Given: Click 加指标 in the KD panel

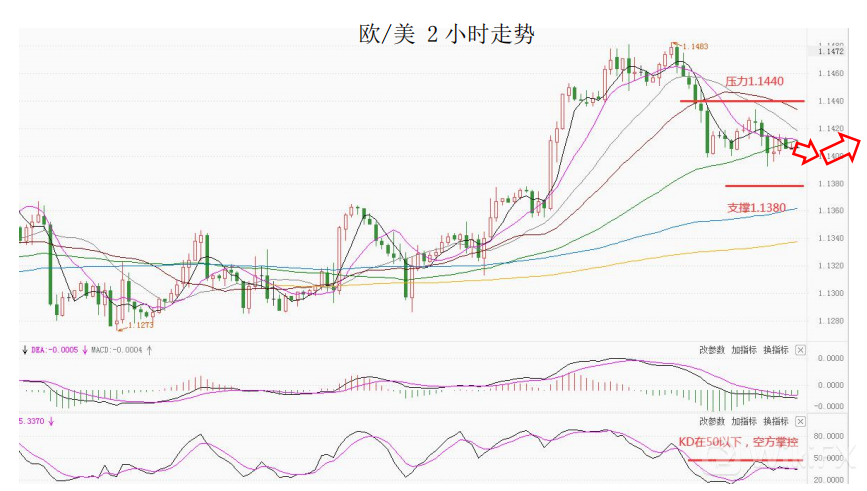Looking at the screenshot, I should pyautogui.click(x=744, y=421).
